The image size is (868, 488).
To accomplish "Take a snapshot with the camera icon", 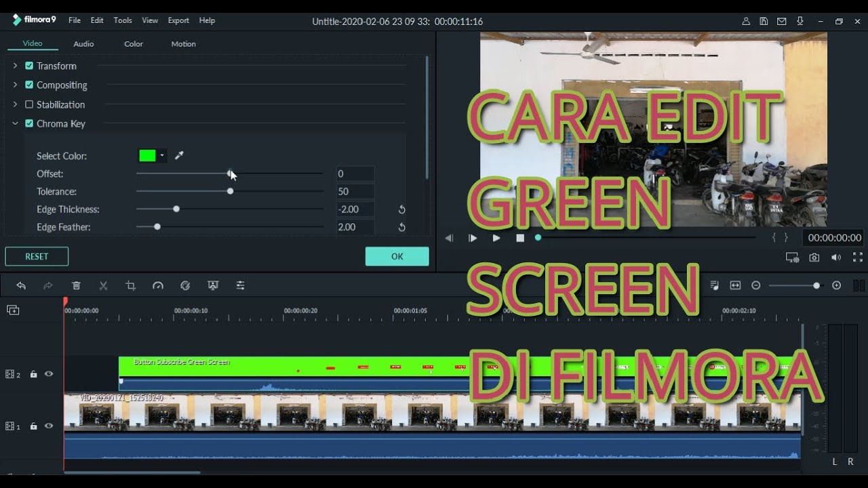I will [814, 258].
